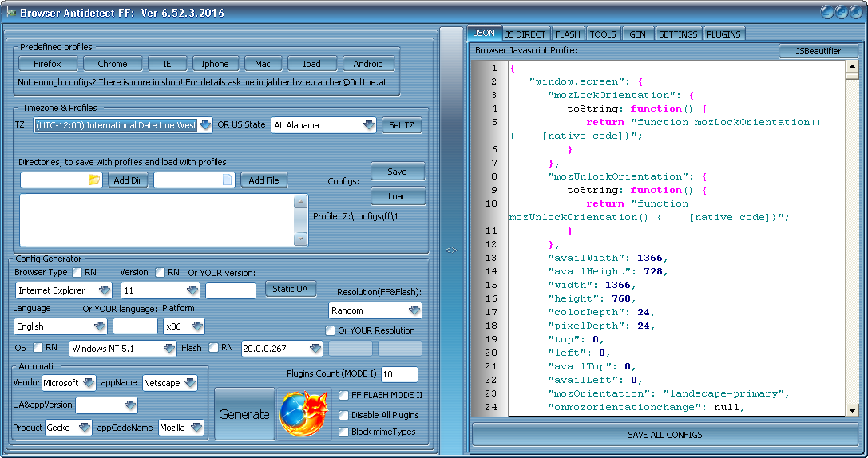Viewport: 868px width, 458px height.
Task: Check Disable All Plugins option
Action: [343, 415]
